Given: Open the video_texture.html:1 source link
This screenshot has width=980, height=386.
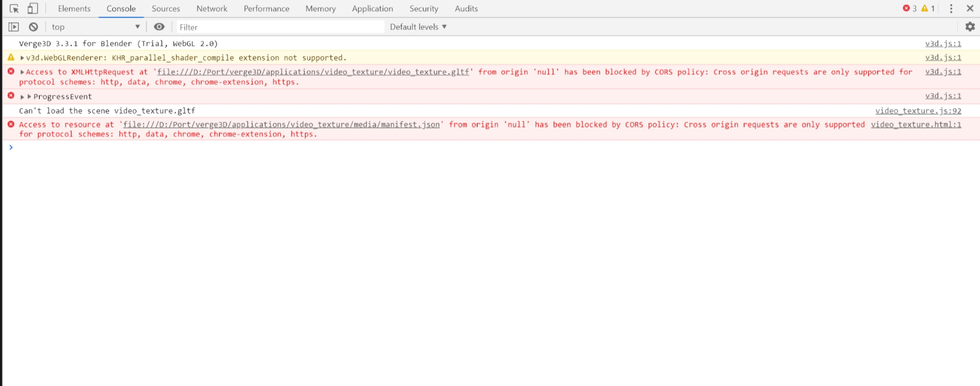Looking at the screenshot, I should 916,124.
